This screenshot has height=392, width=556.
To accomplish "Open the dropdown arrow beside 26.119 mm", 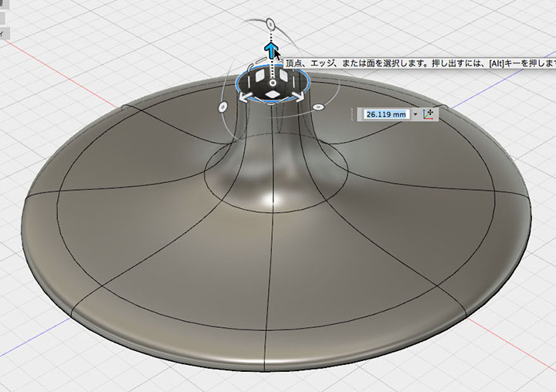I will (x=415, y=114).
